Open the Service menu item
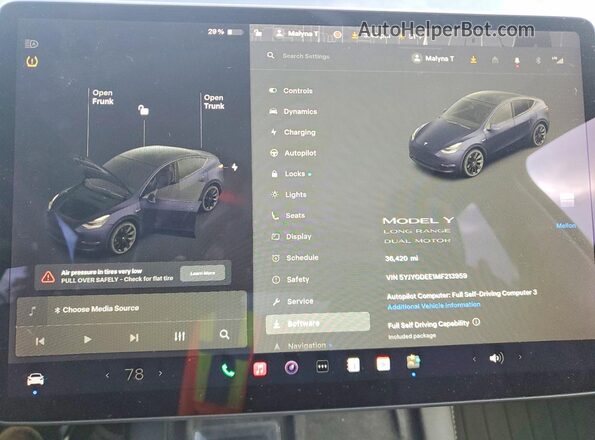 click(x=293, y=301)
